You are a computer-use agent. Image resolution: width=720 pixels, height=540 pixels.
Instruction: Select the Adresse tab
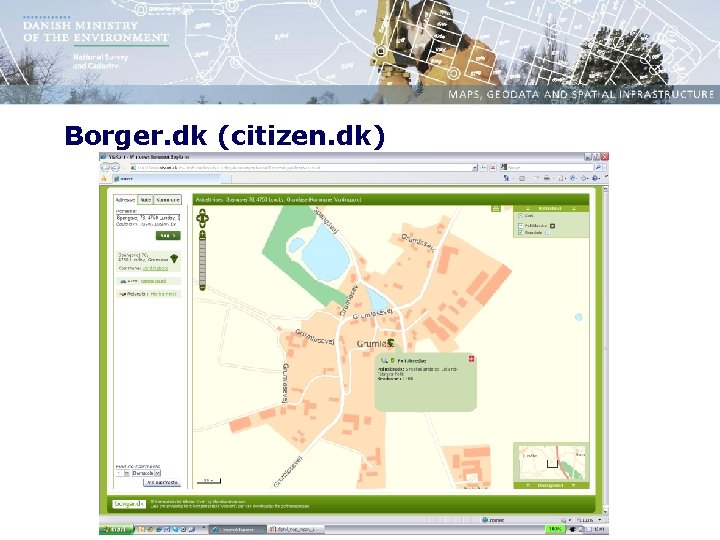tap(125, 200)
